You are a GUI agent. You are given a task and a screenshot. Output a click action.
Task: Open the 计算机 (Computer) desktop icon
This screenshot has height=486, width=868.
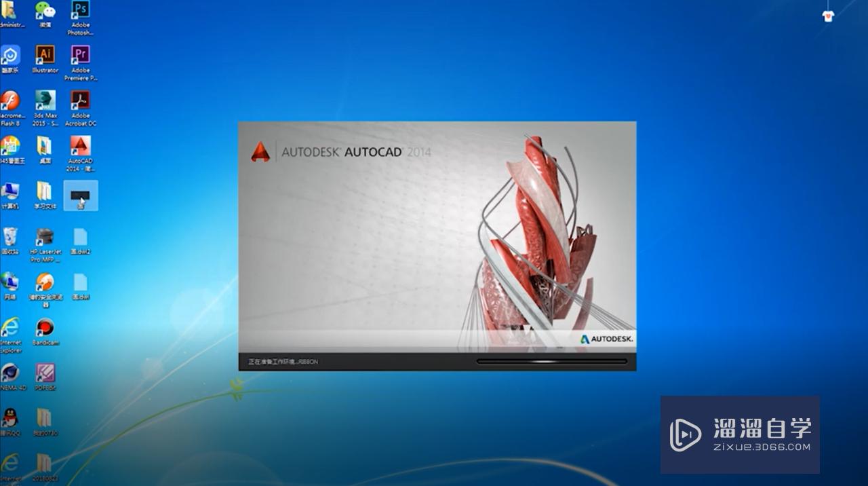pos(10,195)
